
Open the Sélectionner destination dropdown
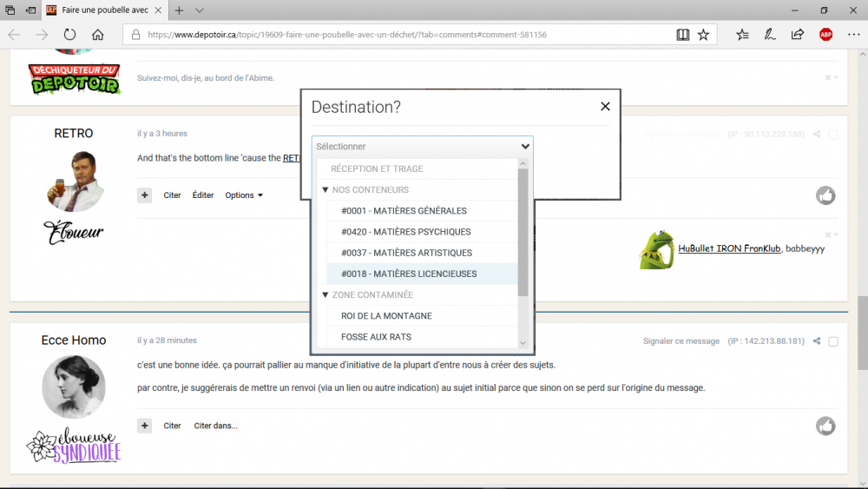(422, 147)
